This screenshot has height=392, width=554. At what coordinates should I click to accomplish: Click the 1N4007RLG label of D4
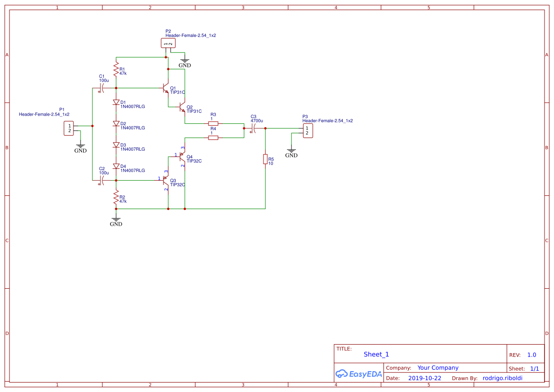pyautogui.click(x=133, y=170)
